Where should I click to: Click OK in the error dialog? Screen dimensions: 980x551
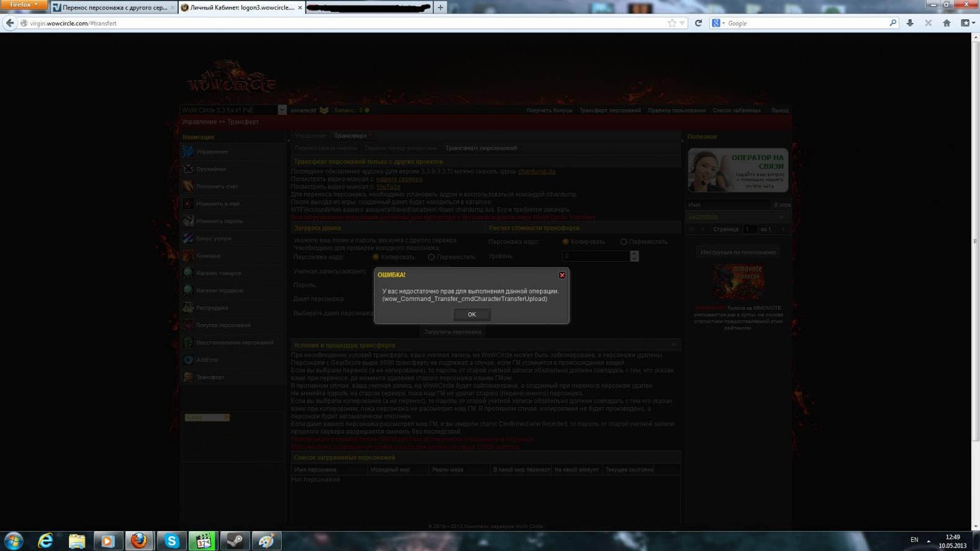[x=471, y=315]
